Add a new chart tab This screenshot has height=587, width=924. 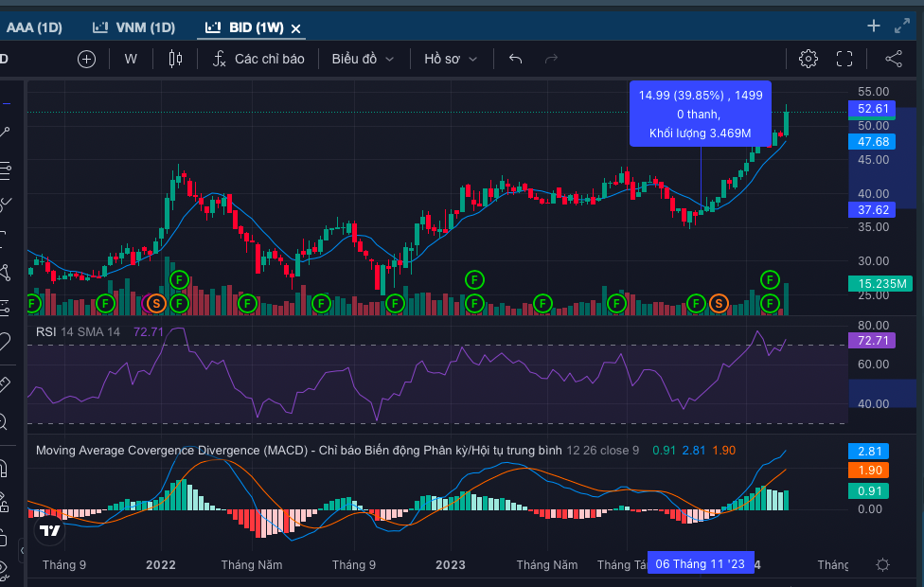[x=874, y=26]
